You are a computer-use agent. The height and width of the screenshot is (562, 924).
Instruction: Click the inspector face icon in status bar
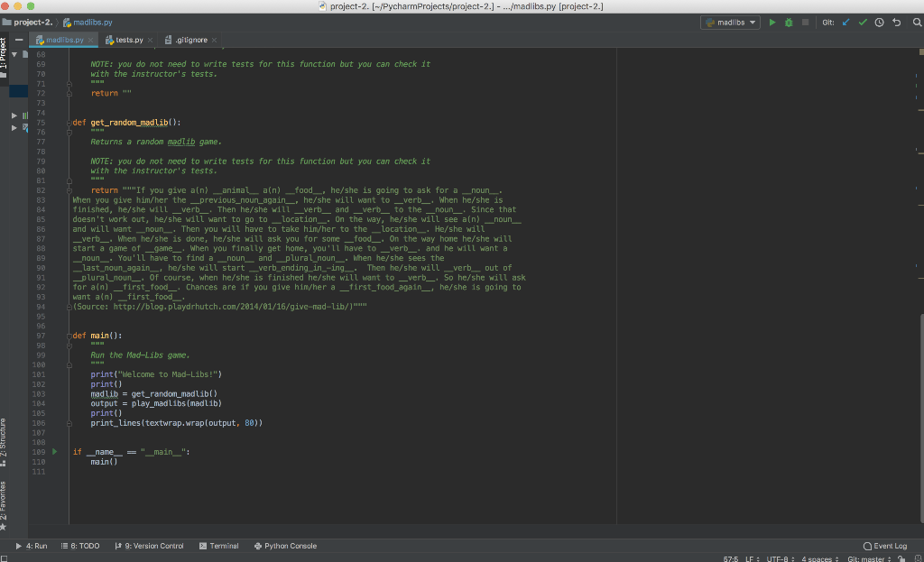(918, 558)
